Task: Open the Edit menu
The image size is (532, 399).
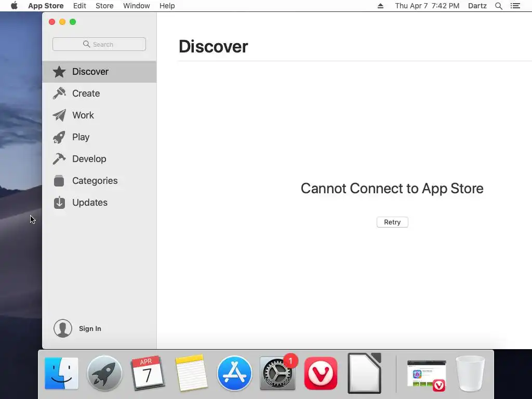Action: click(x=79, y=6)
